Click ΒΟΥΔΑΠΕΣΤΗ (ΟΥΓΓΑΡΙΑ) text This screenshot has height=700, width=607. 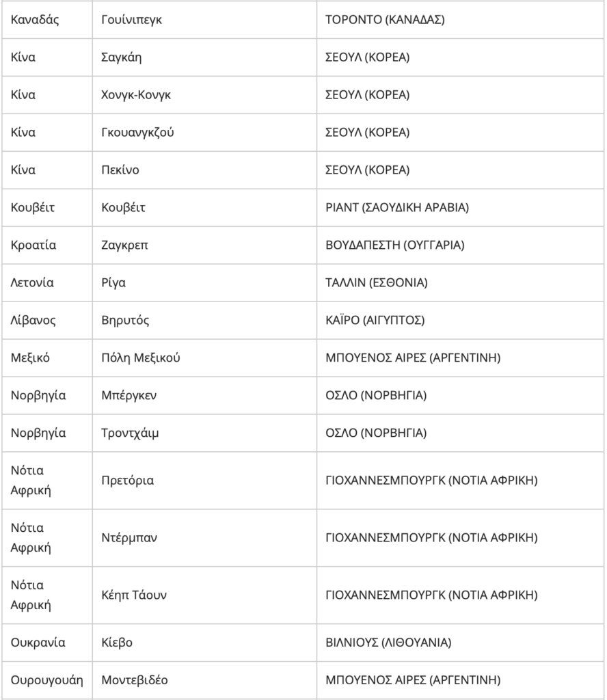pos(395,245)
